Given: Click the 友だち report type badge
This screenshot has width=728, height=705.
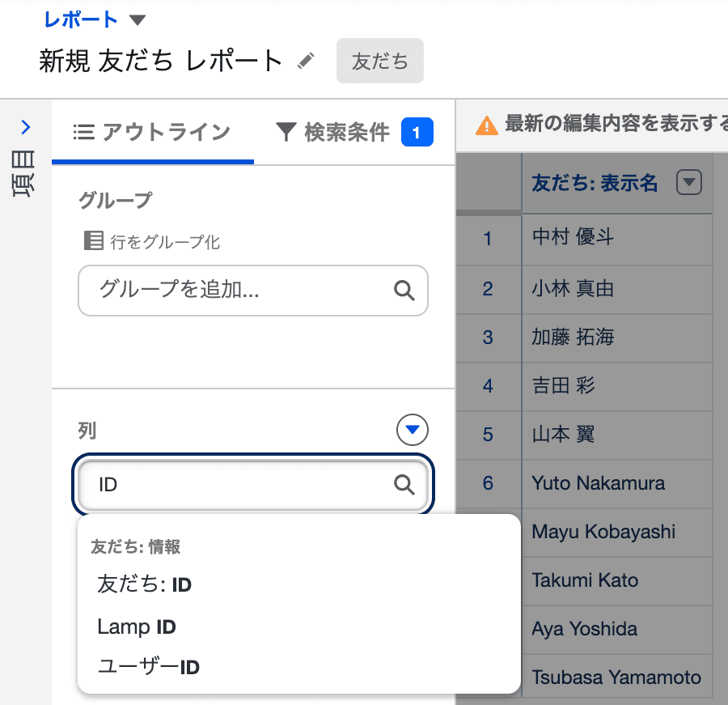Looking at the screenshot, I should [x=380, y=61].
